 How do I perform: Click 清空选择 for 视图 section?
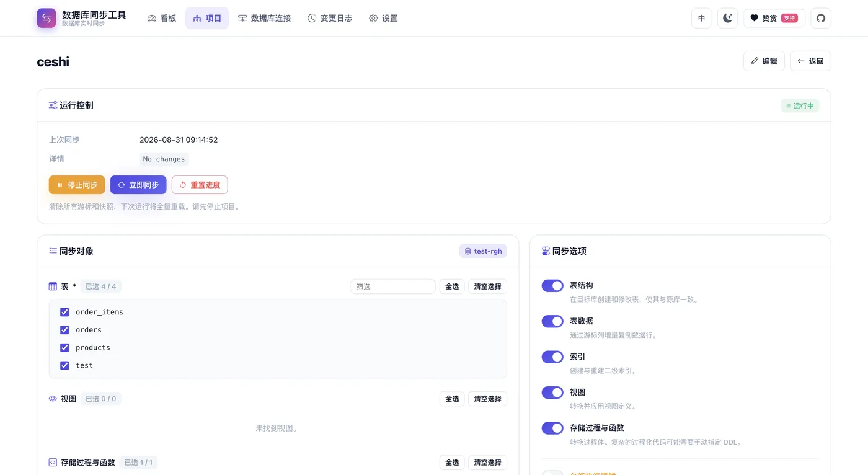tap(487, 399)
